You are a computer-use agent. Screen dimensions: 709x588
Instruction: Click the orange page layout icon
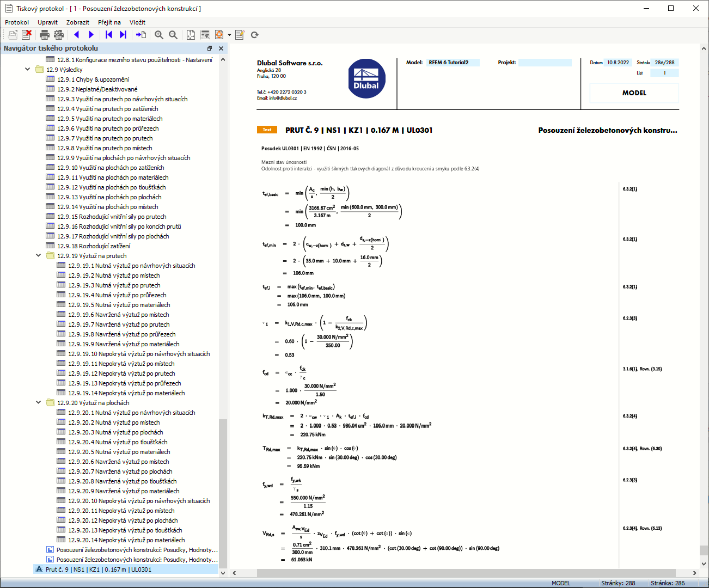coord(219,35)
